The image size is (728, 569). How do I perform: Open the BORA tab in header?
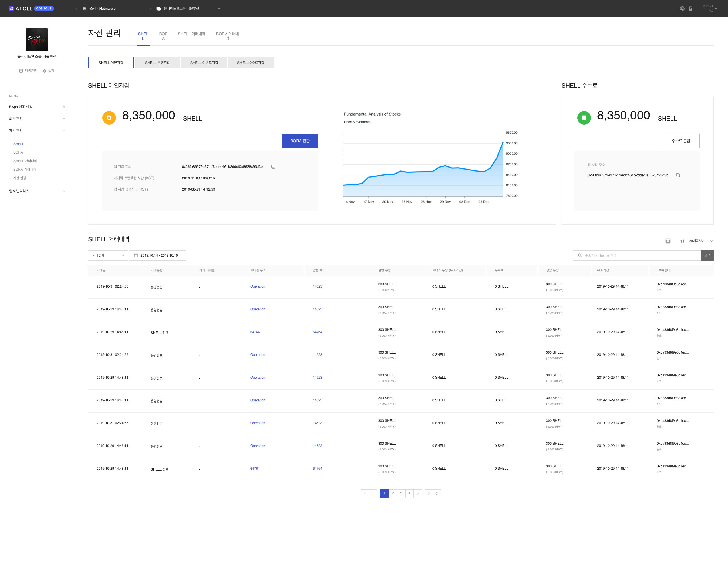tap(163, 36)
